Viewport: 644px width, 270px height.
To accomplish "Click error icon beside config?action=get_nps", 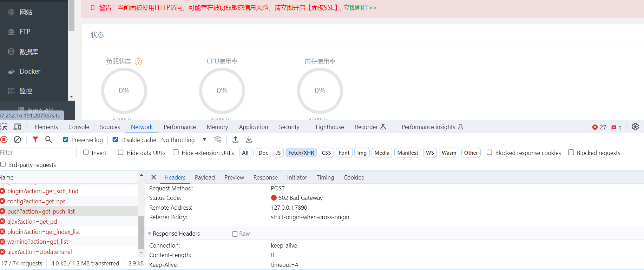I will 2,201.
